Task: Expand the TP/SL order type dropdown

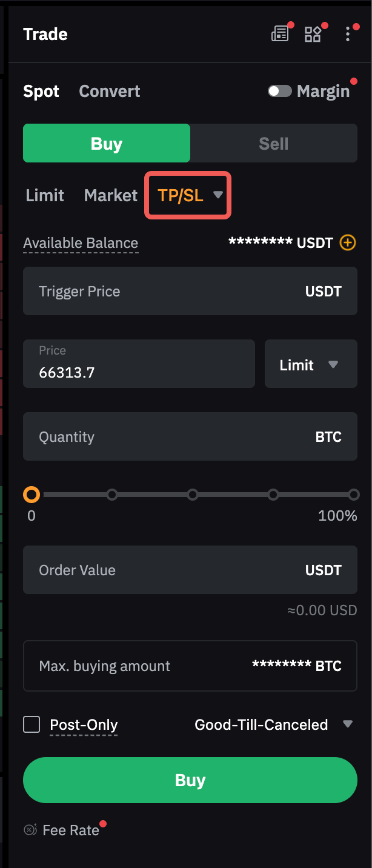Action: click(x=188, y=195)
